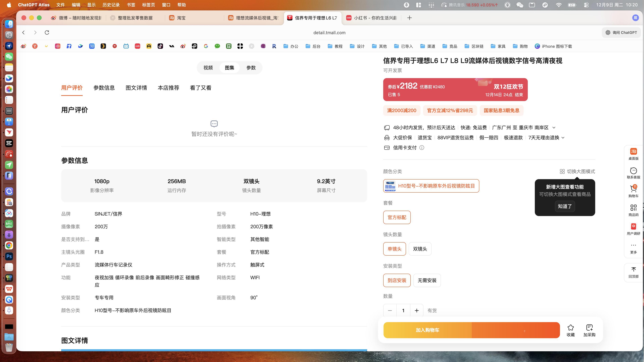Click the 加采购 icon

click(x=589, y=327)
